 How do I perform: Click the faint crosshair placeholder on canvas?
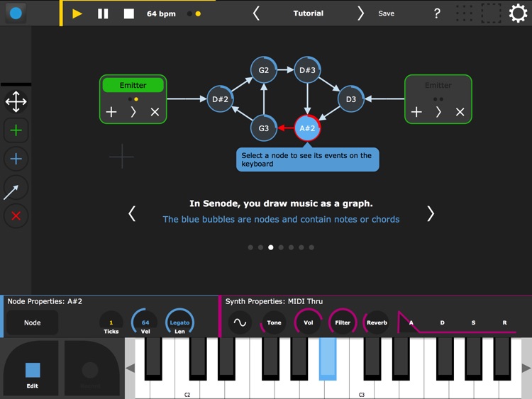click(x=122, y=157)
